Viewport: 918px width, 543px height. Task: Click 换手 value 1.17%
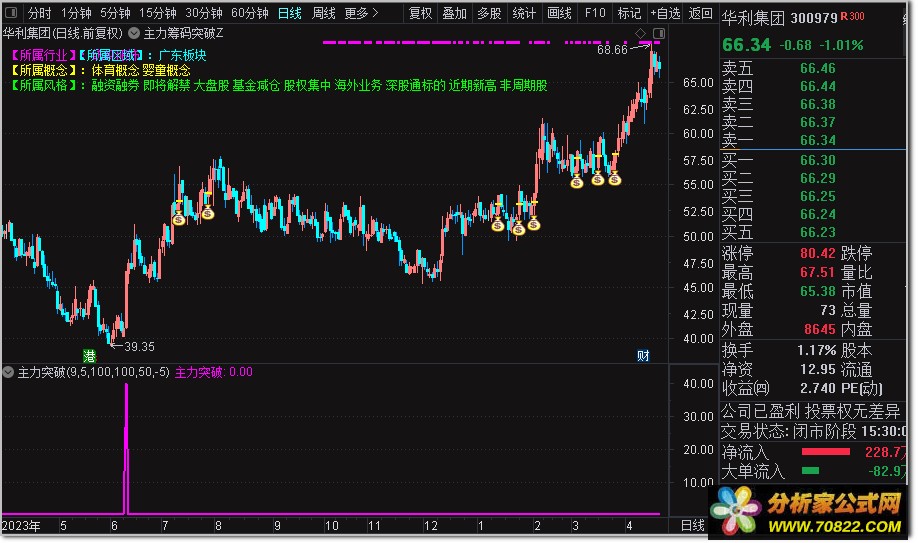pyautogui.click(x=816, y=351)
